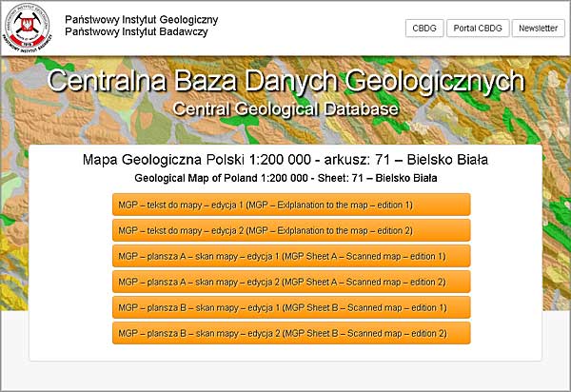This screenshot has height=392, width=571.
Task: Open MGP tekst do mapy edycja 1
Action: 291,205
